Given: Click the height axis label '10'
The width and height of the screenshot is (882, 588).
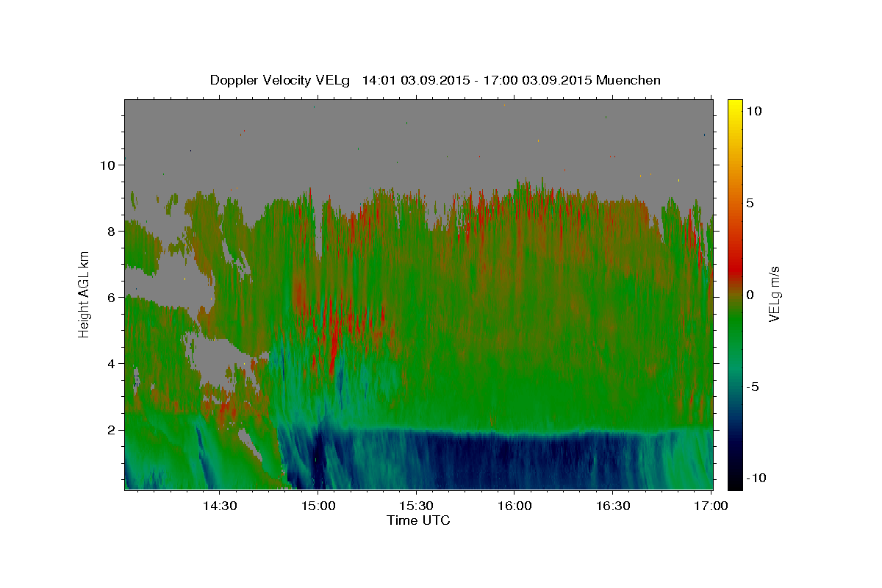Looking at the screenshot, I should pos(107,165).
